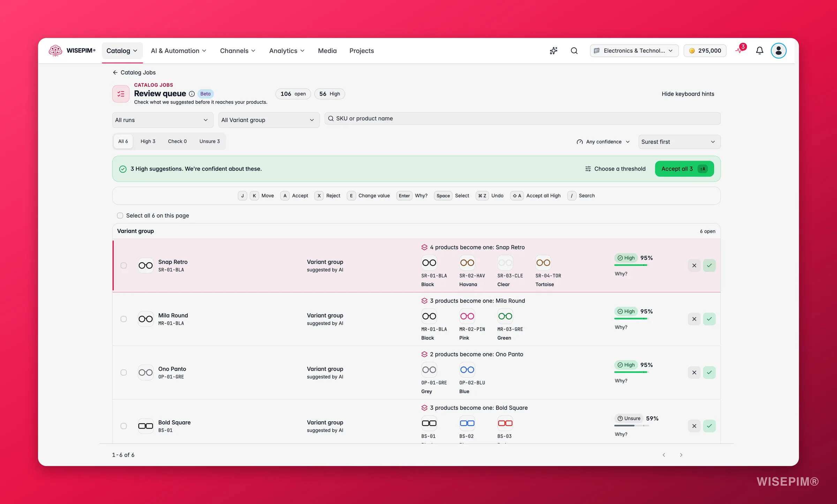Open the Any confidence filter
The image size is (837, 504).
point(603,142)
